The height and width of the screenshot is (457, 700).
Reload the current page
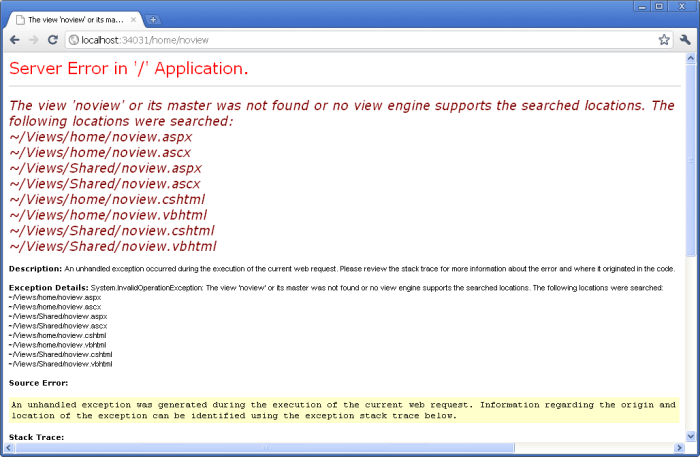point(53,39)
